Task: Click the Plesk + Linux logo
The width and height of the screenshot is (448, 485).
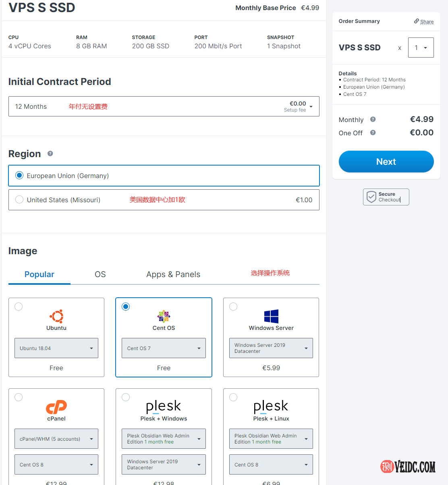Action: [x=271, y=406]
